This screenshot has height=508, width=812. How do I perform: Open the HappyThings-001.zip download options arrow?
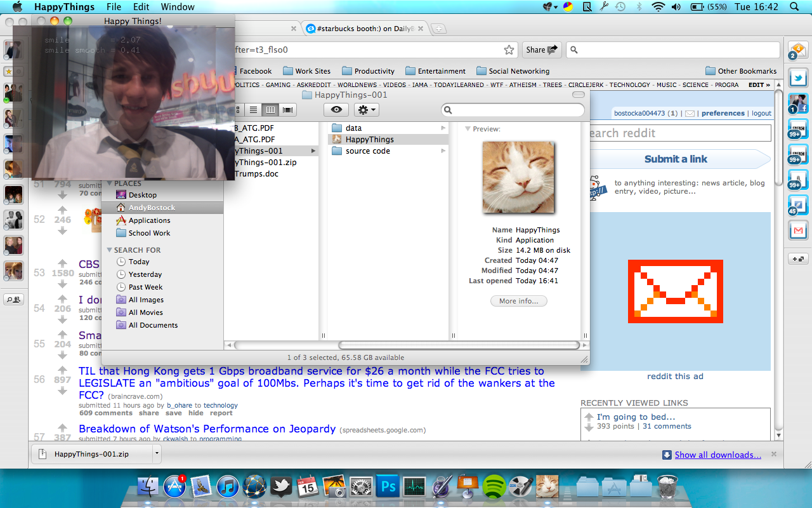[156, 454]
